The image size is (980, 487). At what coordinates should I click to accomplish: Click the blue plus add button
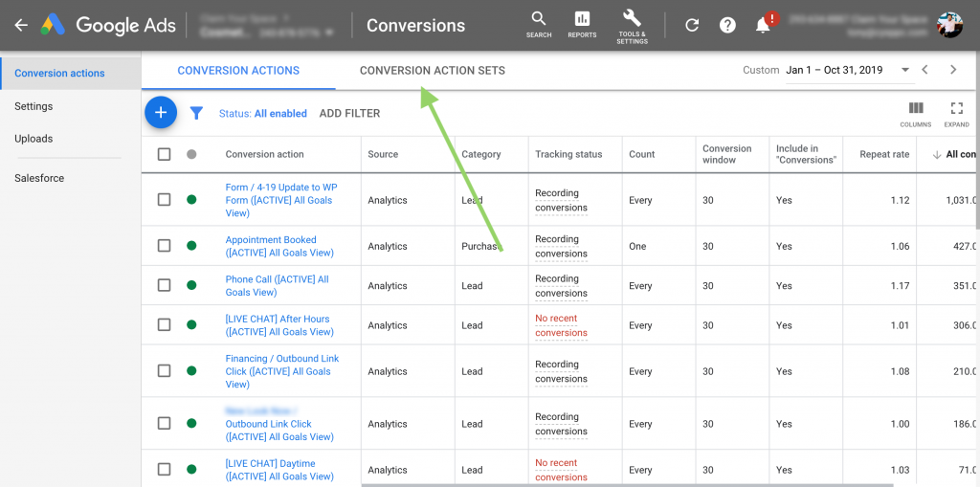tap(161, 113)
